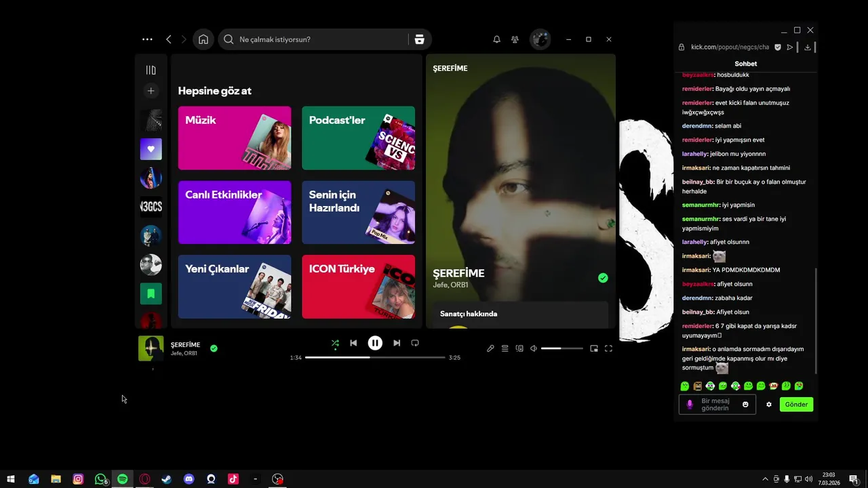Click the Kick chat scrollbar

(x=816, y=321)
